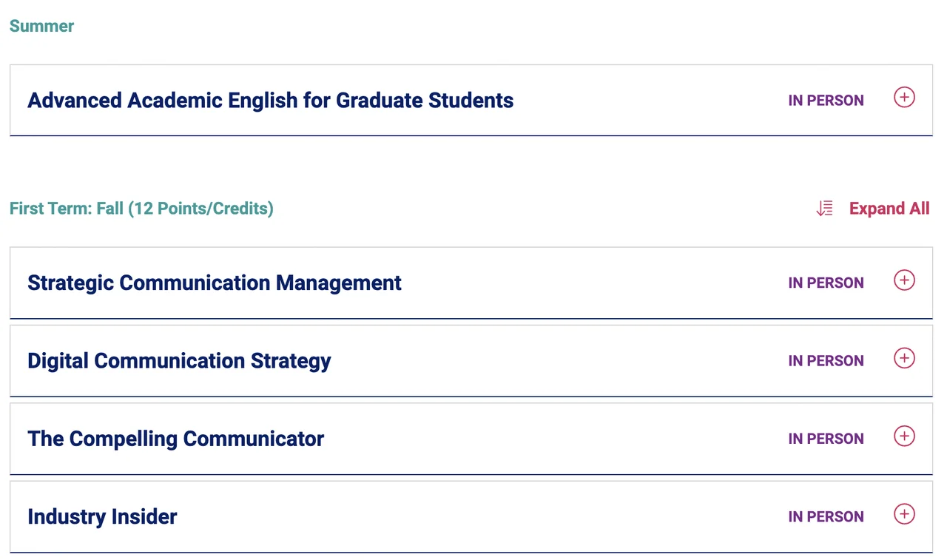Click The Compelling Communicator course title
Image resolution: width=947 pixels, height=560 pixels.
[x=175, y=439]
